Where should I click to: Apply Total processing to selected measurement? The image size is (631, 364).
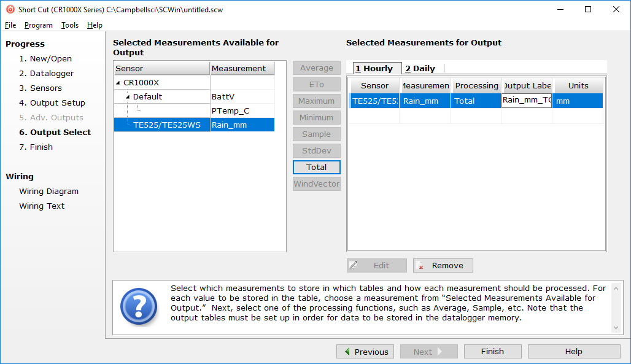tap(316, 167)
